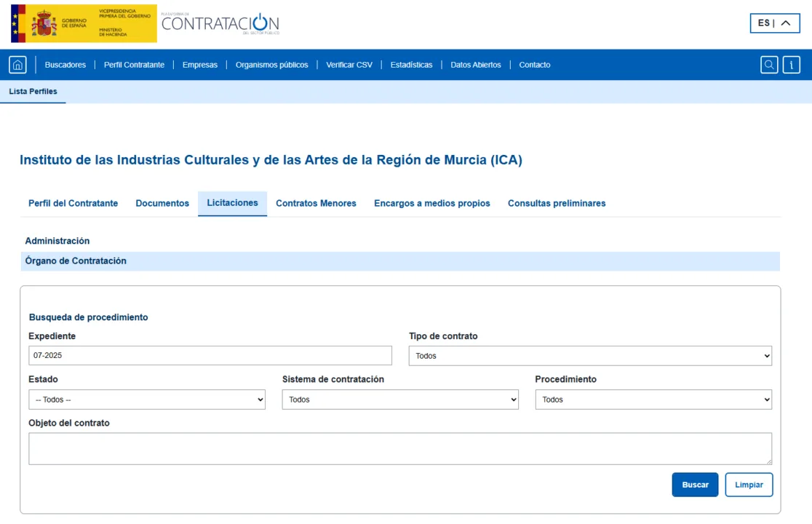This screenshot has height=524, width=812.
Task: Open the Sistema de contratación dropdown
Action: point(400,399)
